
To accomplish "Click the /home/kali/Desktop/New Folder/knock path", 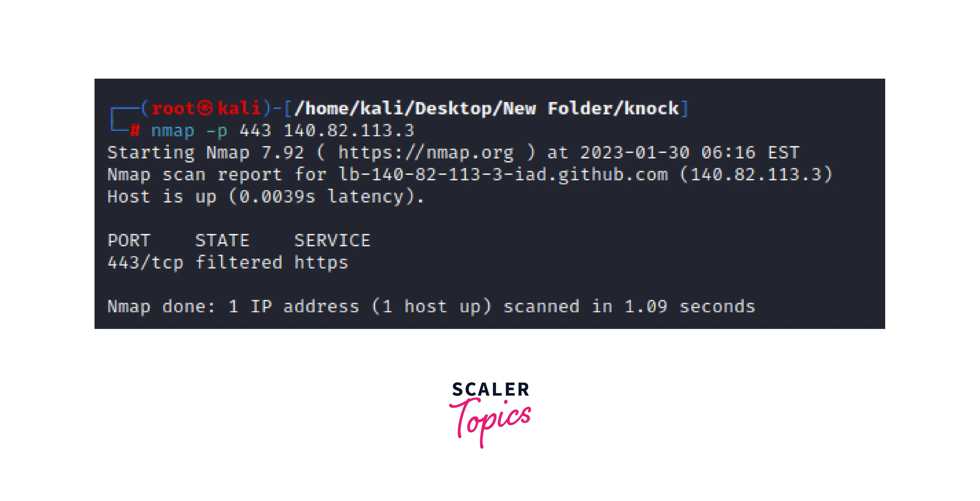I will [487, 108].
